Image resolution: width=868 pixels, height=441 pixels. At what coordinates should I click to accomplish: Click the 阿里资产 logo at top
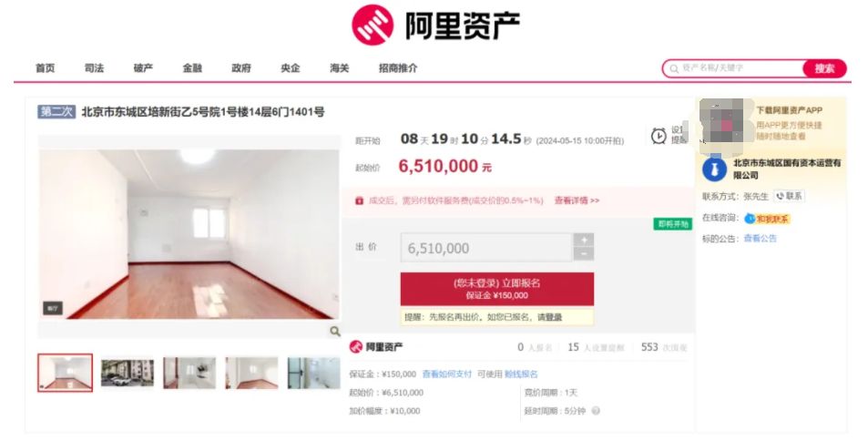click(435, 25)
